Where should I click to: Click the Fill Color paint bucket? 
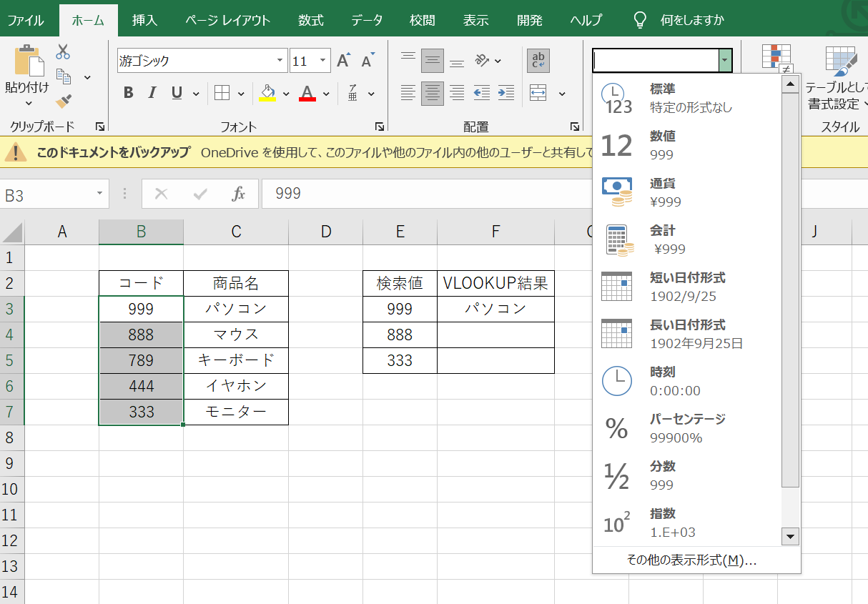[267, 93]
